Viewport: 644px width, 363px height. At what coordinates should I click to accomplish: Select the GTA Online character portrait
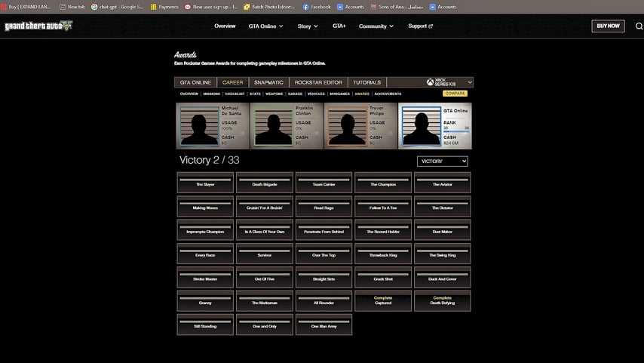421,126
